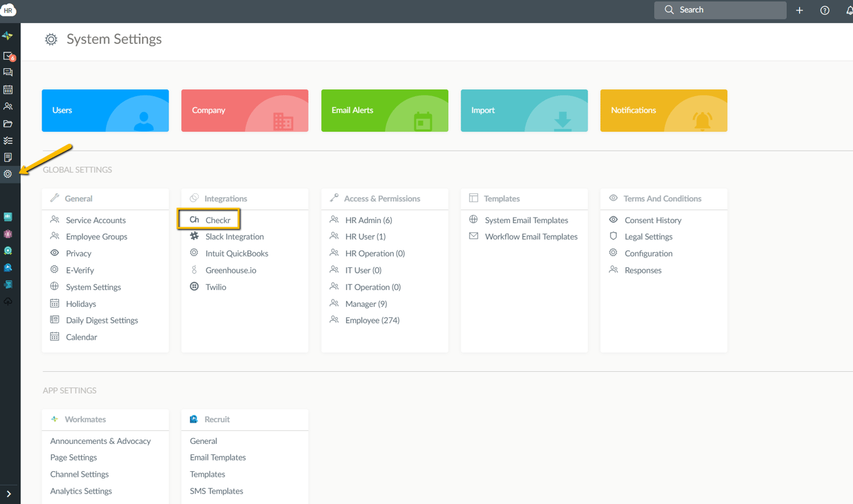Open Workflow Email Templates

531,237
